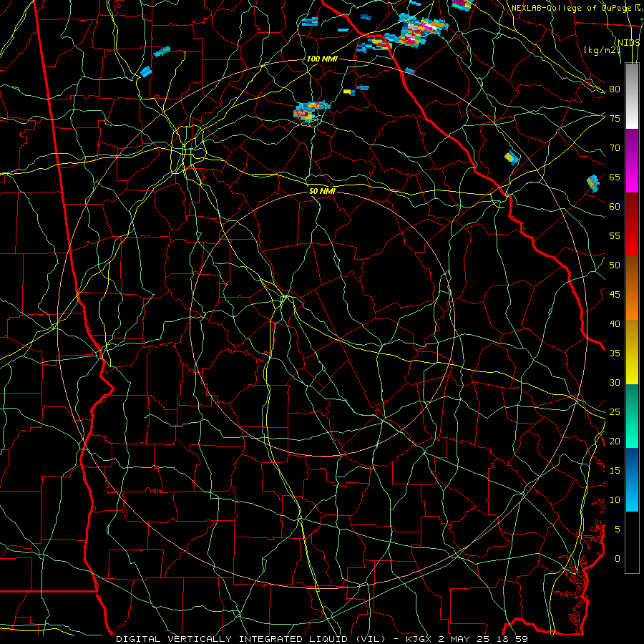Click the "70" scale value
This screenshot has height=644, width=644.
click(615, 148)
